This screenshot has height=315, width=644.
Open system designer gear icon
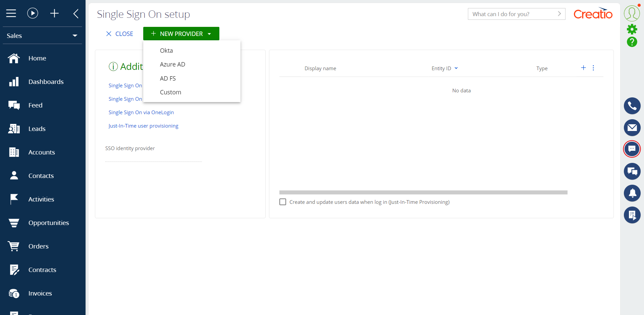point(632,29)
